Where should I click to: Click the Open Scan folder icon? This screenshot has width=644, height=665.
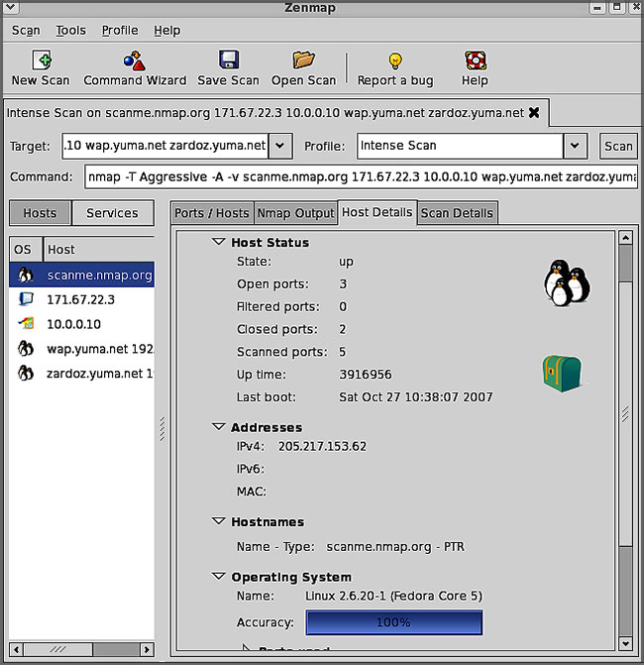[x=303, y=59]
